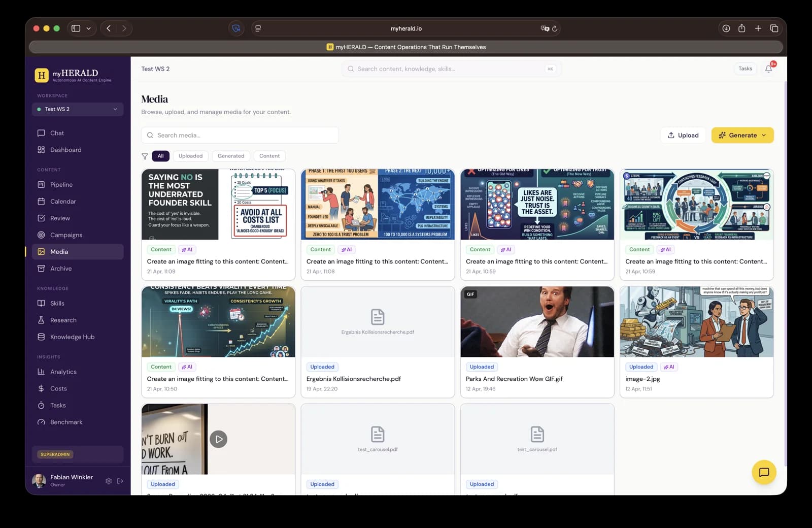
Task: Click AI tag on image-2.jpg card
Action: [669, 367]
